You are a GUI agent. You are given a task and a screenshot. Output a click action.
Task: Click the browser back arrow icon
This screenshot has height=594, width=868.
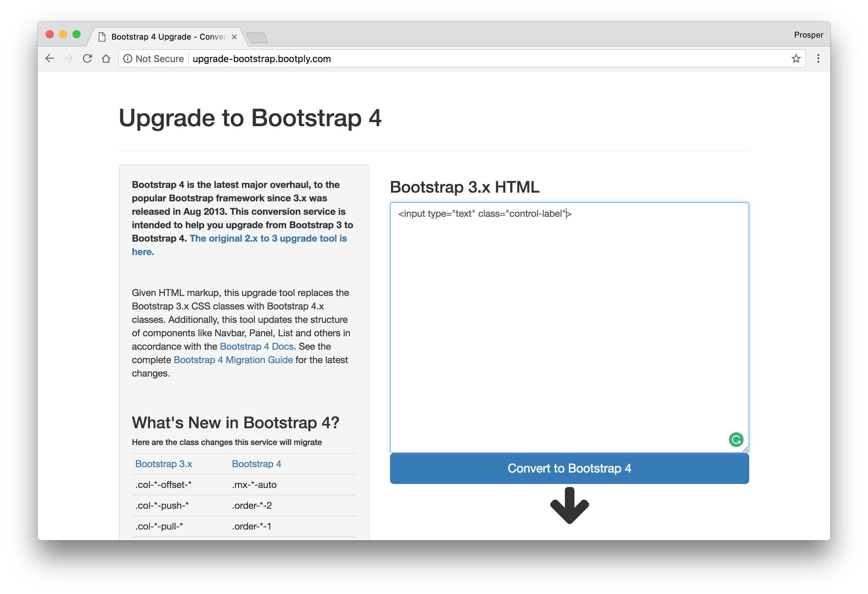pyautogui.click(x=51, y=59)
